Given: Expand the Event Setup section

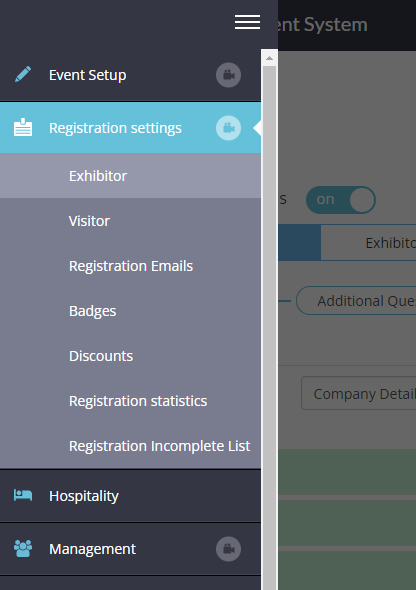Looking at the screenshot, I should [x=130, y=75].
